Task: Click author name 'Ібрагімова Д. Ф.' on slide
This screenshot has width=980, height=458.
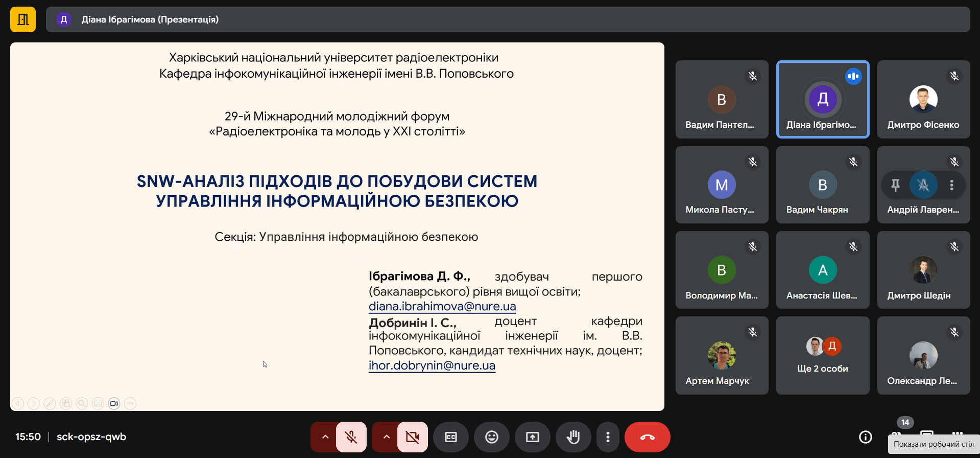Action: pyautogui.click(x=419, y=276)
